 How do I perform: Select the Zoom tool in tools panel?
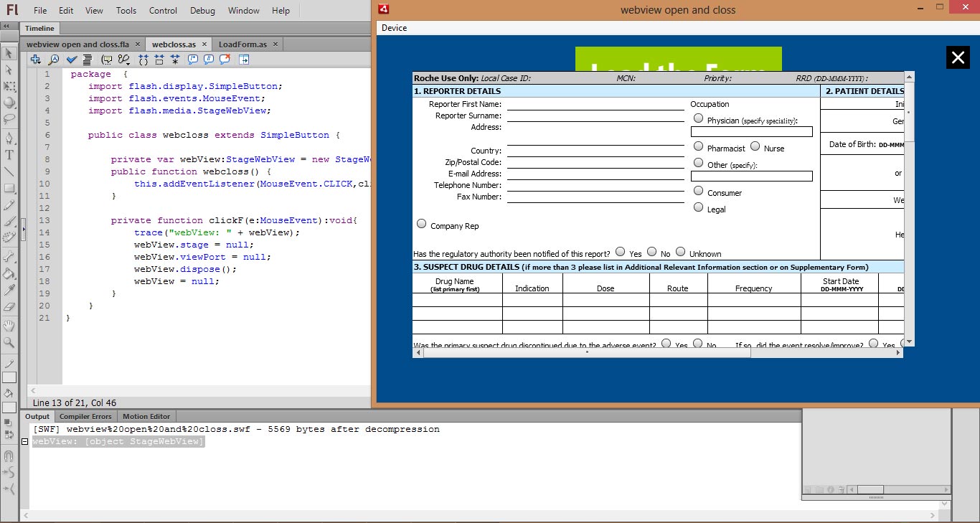[9, 343]
